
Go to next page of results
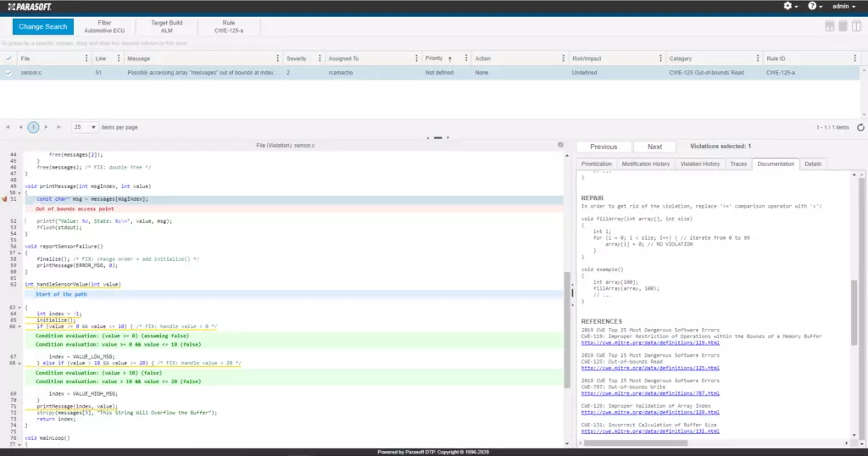(x=46, y=127)
